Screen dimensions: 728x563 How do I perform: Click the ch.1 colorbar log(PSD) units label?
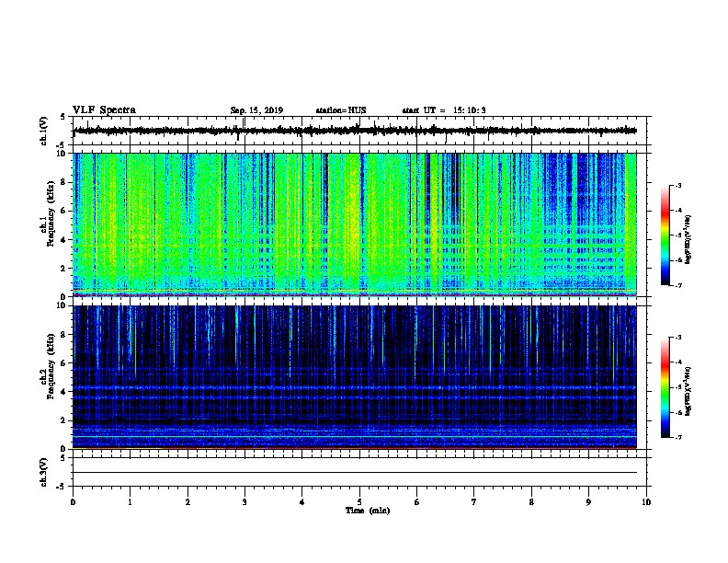(x=688, y=240)
